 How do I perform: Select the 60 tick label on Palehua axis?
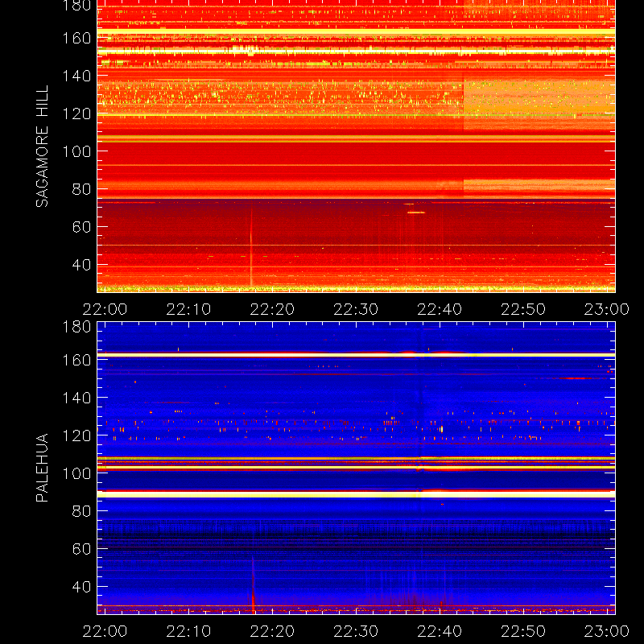click(81, 549)
